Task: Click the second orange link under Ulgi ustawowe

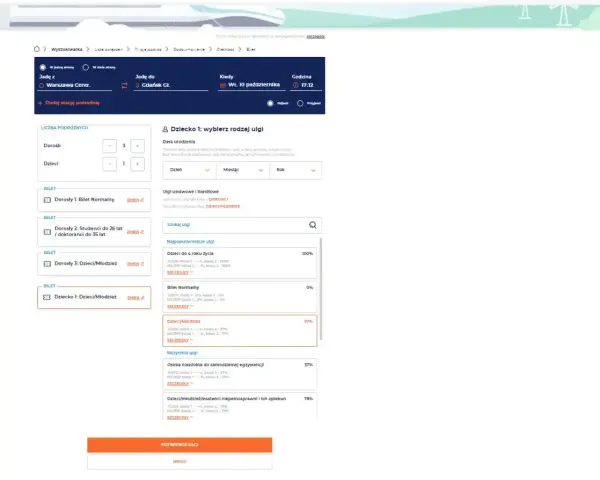Action: point(223,206)
